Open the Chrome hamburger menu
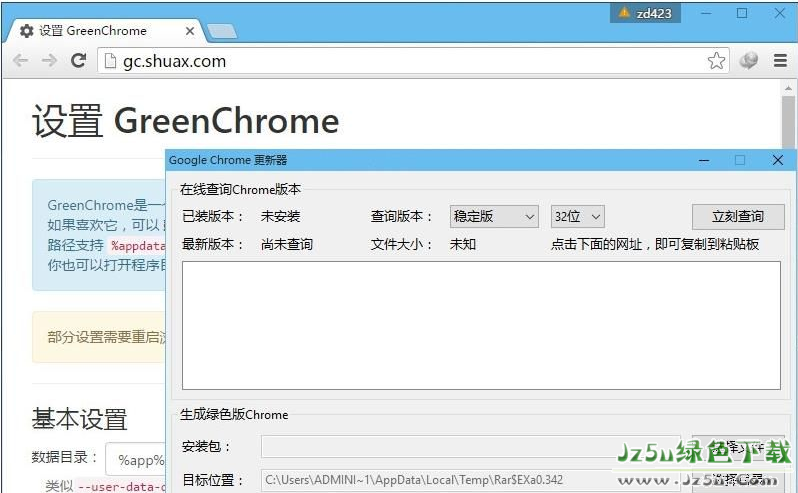The width and height of the screenshot is (798, 493). tap(780, 61)
